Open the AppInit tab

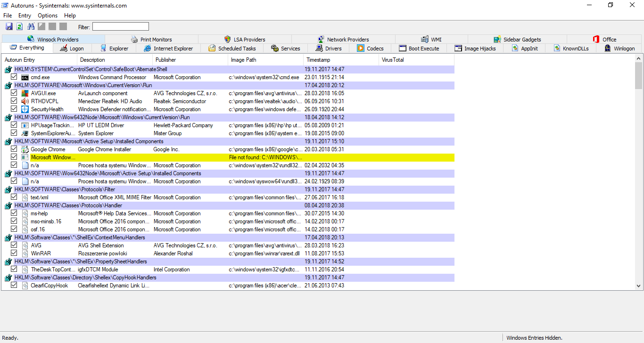(524, 49)
